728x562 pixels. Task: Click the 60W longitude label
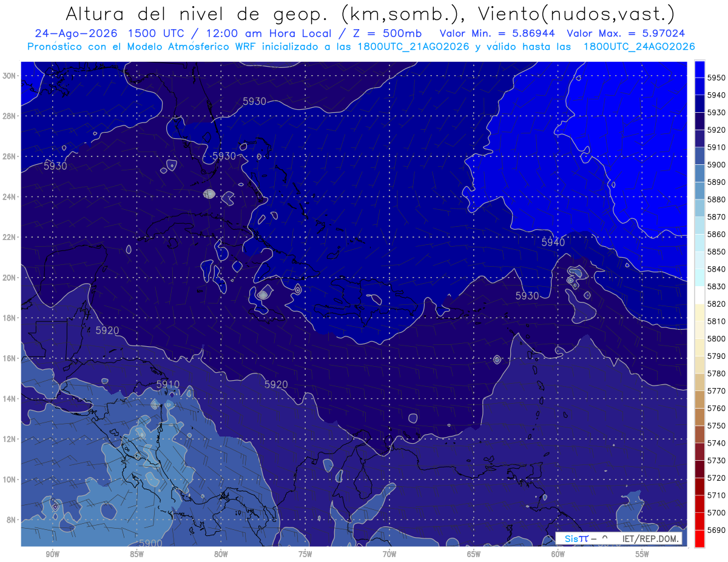(x=558, y=554)
